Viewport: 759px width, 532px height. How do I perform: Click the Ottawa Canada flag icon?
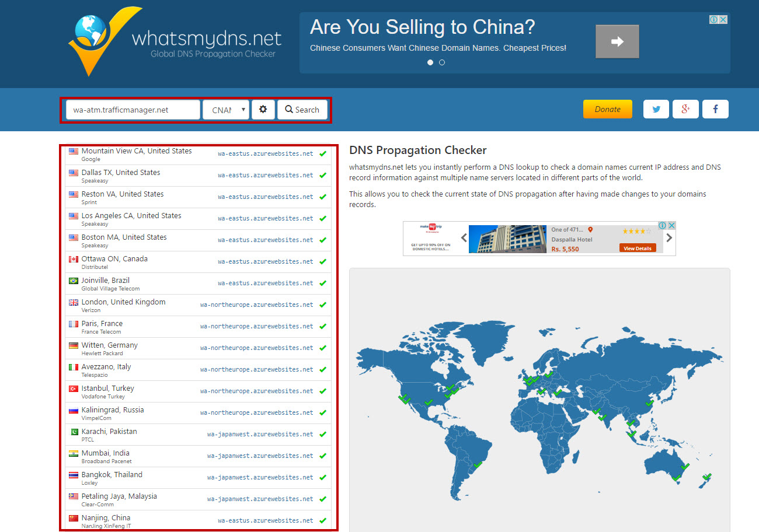[x=74, y=259]
